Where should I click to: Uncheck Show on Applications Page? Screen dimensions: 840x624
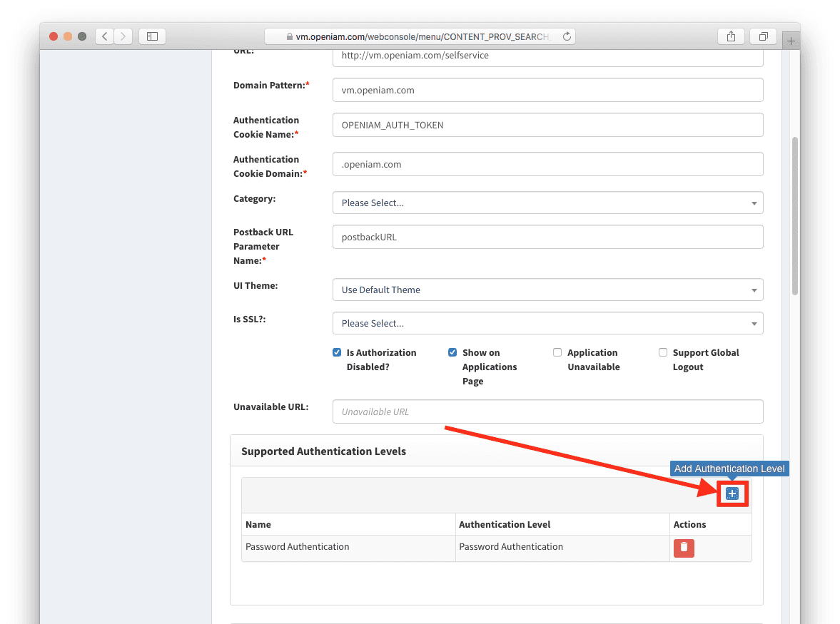pyautogui.click(x=452, y=352)
